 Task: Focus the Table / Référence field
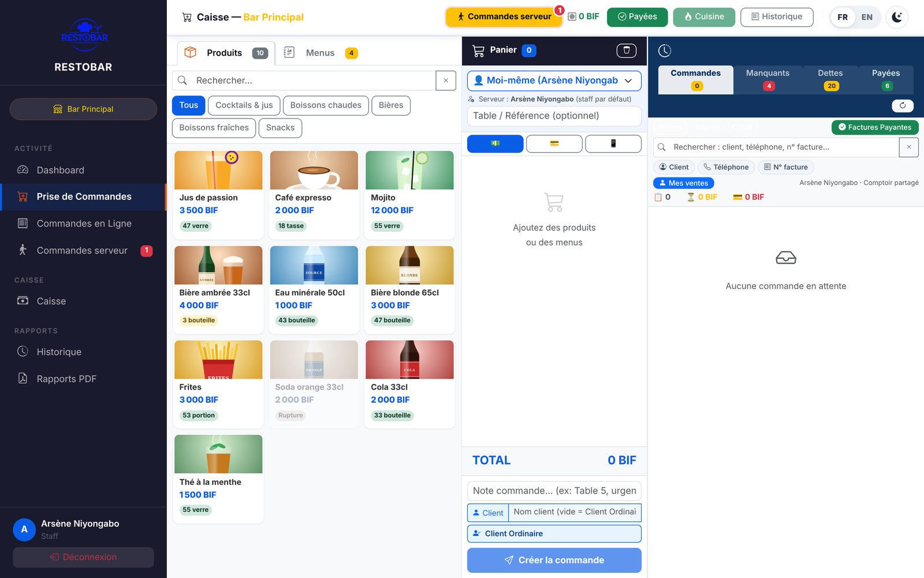pyautogui.click(x=554, y=116)
